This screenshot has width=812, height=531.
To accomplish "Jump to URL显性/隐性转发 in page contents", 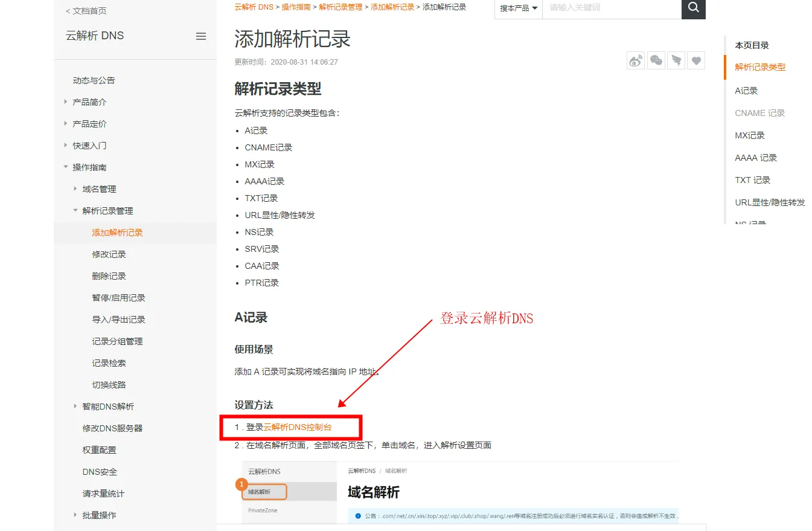I will pos(770,202).
